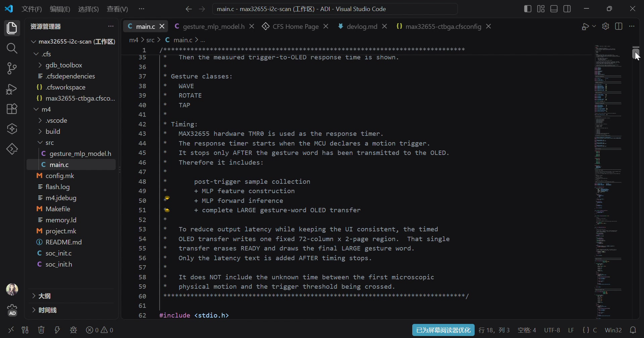Viewport: 644px width, 338px height.
Task: Open editor More Actions ellipsis
Action: pyautogui.click(x=632, y=26)
